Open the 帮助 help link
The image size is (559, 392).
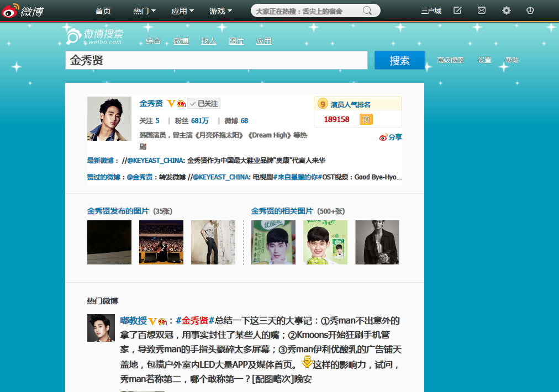click(512, 60)
